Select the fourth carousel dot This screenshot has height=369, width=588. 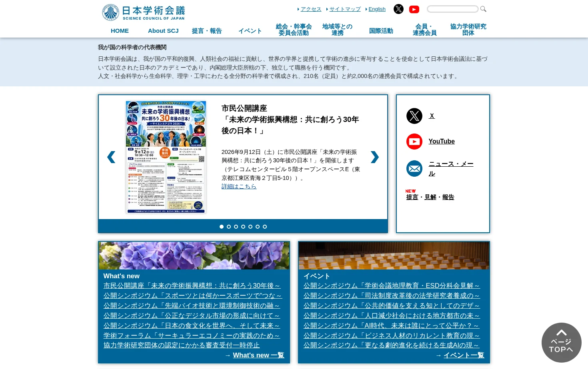[243, 227]
